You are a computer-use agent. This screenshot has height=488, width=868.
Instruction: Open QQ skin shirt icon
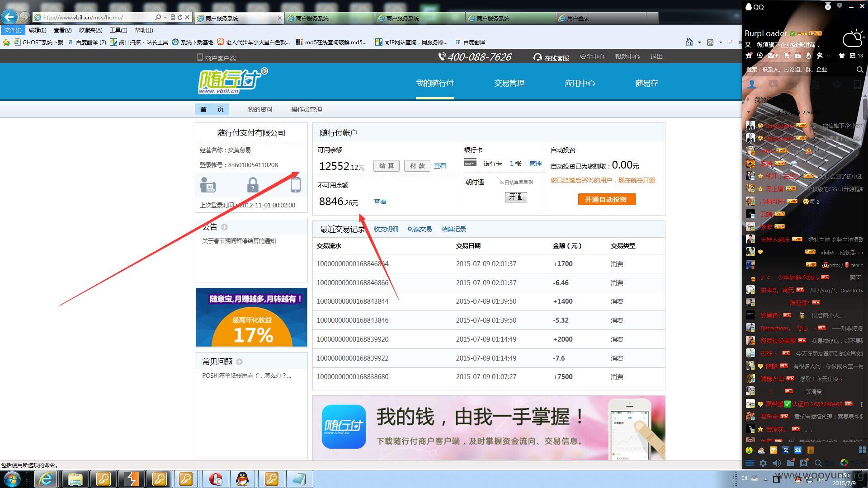click(841, 56)
